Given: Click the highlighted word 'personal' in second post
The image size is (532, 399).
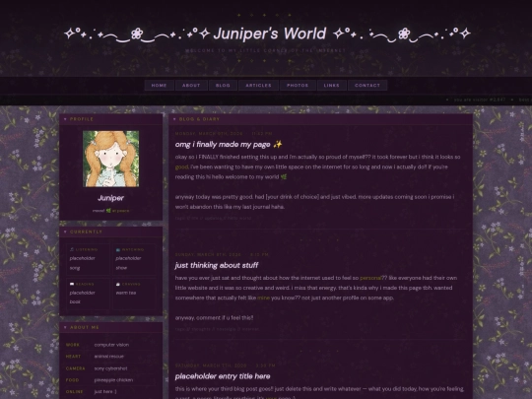Looking at the screenshot, I should click(370, 278).
